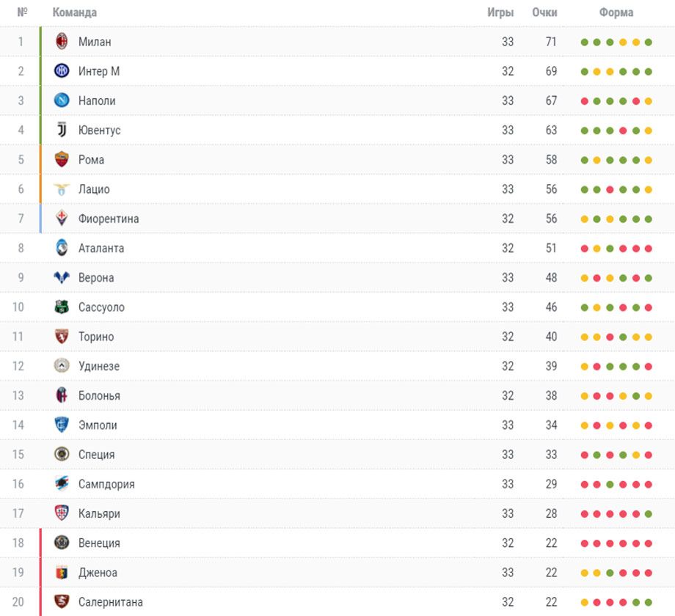Click Milan's last green form dot
The image size is (675, 616).
pyautogui.click(x=649, y=42)
